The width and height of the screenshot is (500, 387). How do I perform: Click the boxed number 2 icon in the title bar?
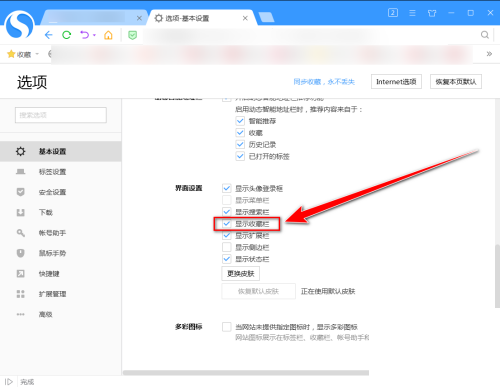pyautogui.click(x=393, y=13)
